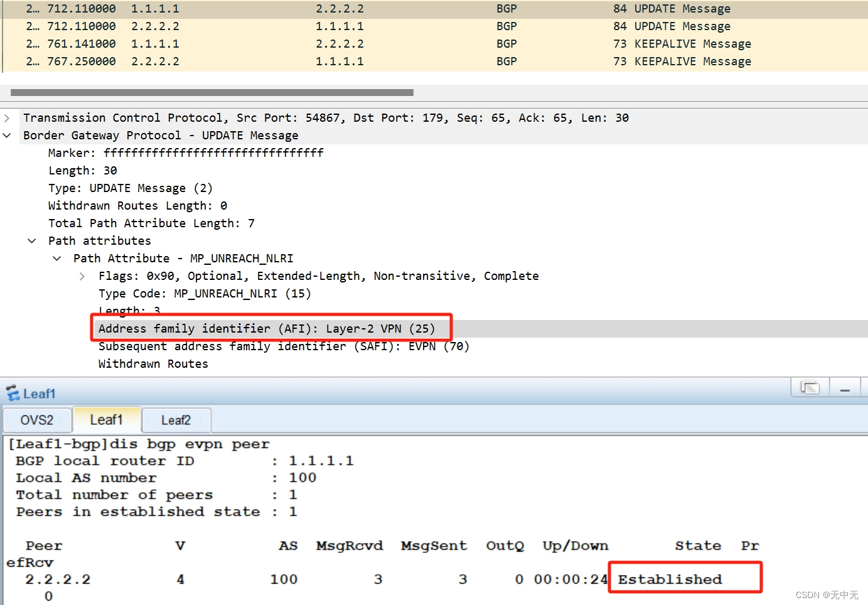868x605 pixels.
Task: Select the Address family identifier row
Action: [x=267, y=329]
